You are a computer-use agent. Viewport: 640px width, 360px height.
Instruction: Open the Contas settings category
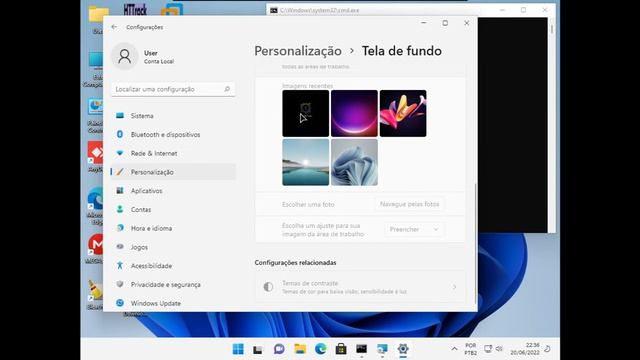click(x=173, y=210)
